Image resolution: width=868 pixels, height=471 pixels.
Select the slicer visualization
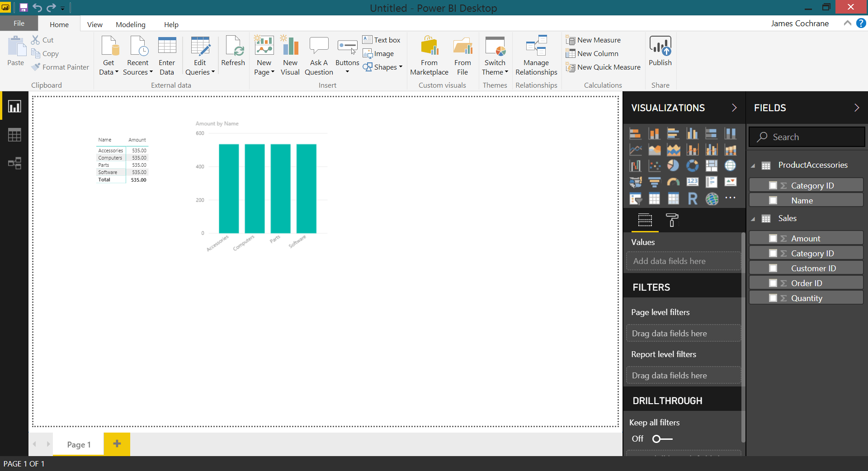pos(635,198)
